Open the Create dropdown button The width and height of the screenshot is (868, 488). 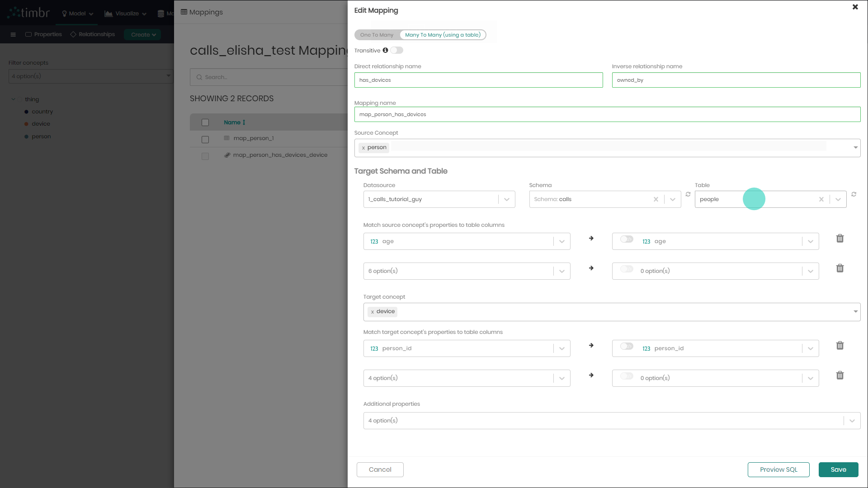pyautogui.click(x=142, y=34)
